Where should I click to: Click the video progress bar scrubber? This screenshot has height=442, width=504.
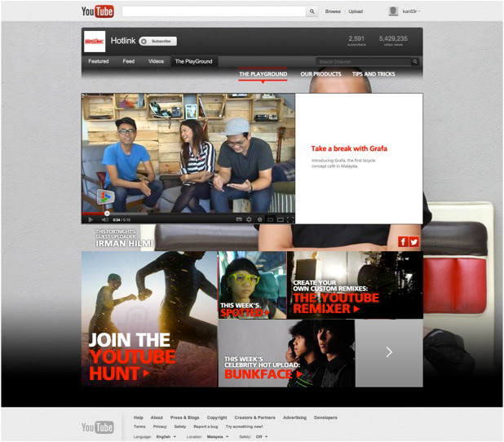pos(107,213)
